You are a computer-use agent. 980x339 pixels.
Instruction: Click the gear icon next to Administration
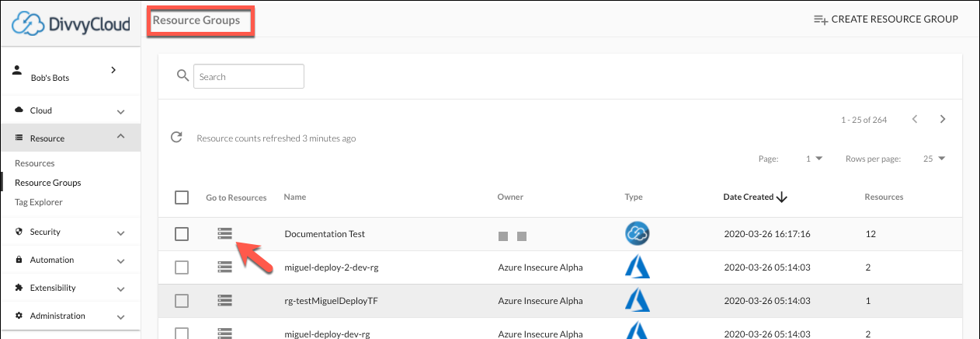(19, 316)
